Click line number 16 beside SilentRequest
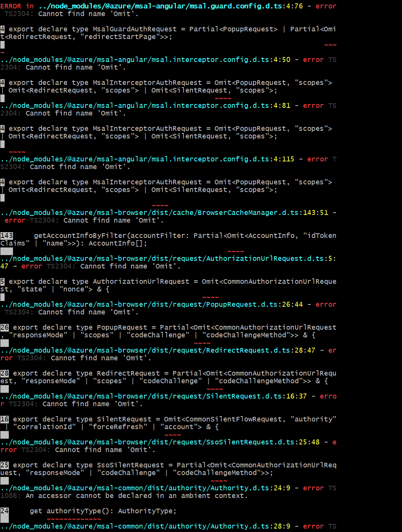 point(5,419)
